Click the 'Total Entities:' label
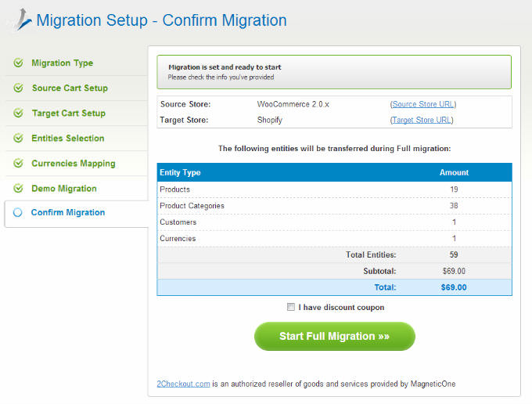 point(371,254)
